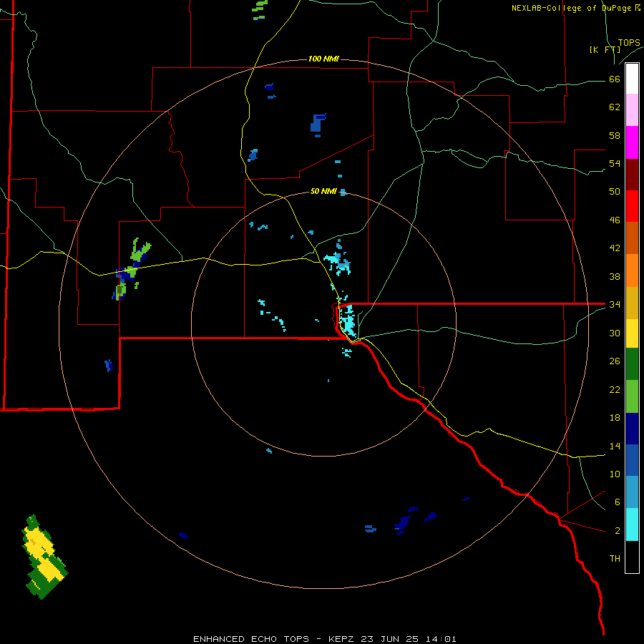Pick the sky blue legend swatch
The width and height of the screenshot is (644, 644).
(632, 492)
